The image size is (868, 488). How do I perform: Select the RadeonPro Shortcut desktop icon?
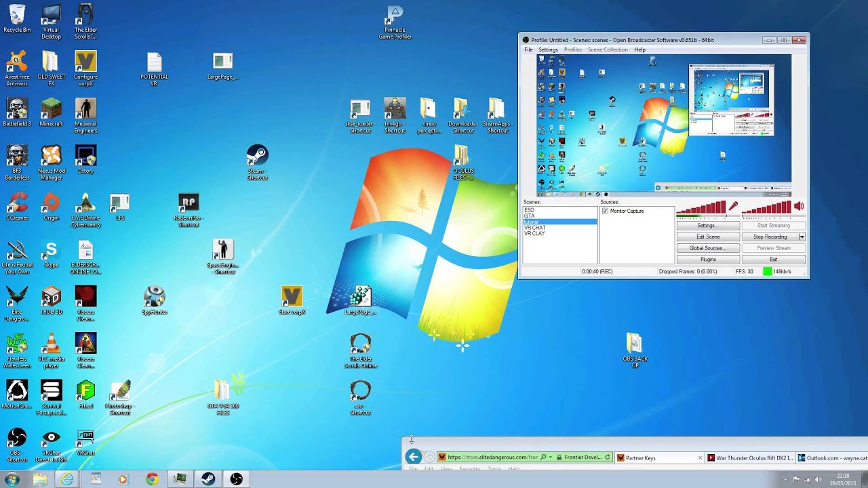188,210
